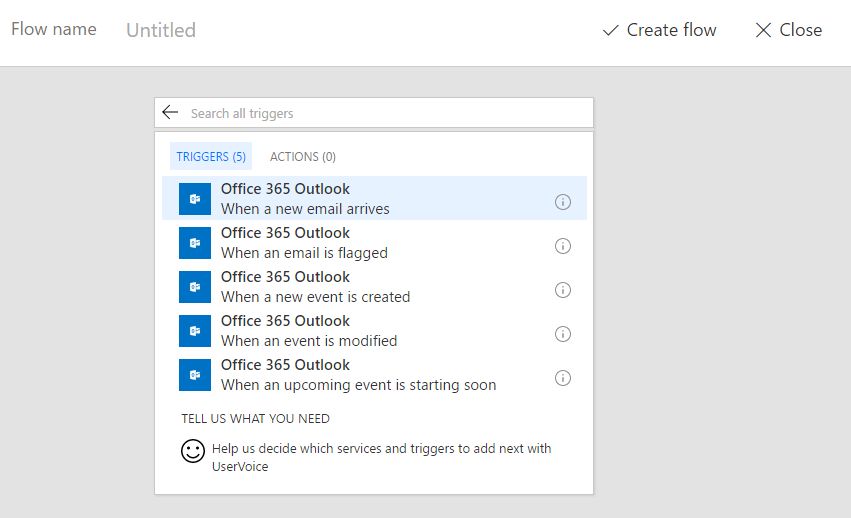The height and width of the screenshot is (518, 851).
Task: Switch to the Triggers (5) tab
Action: (211, 157)
